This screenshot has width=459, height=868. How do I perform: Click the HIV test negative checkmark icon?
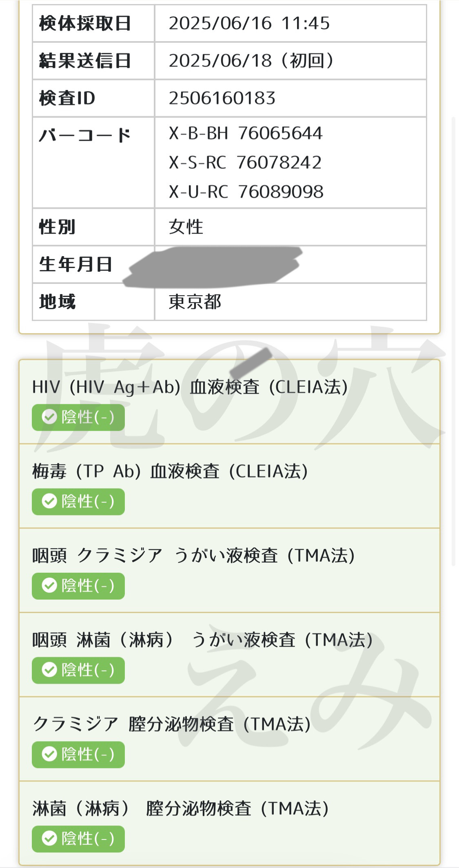(49, 417)
